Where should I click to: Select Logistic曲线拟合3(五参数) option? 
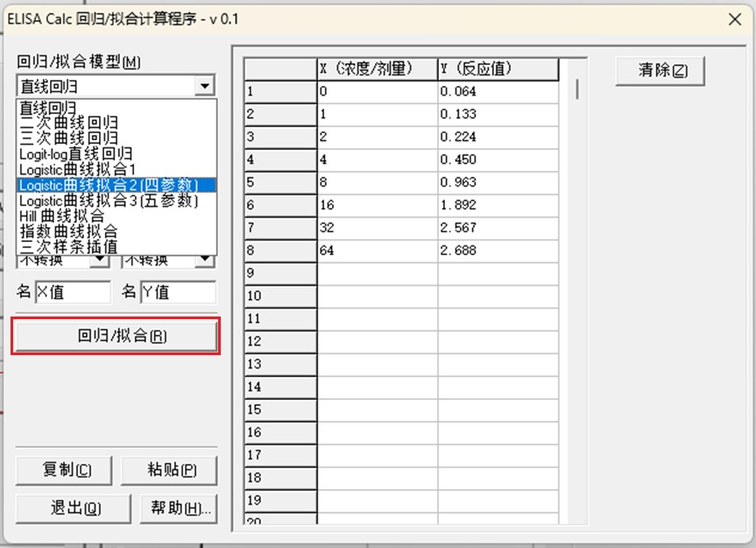click(x=109, y=201)
